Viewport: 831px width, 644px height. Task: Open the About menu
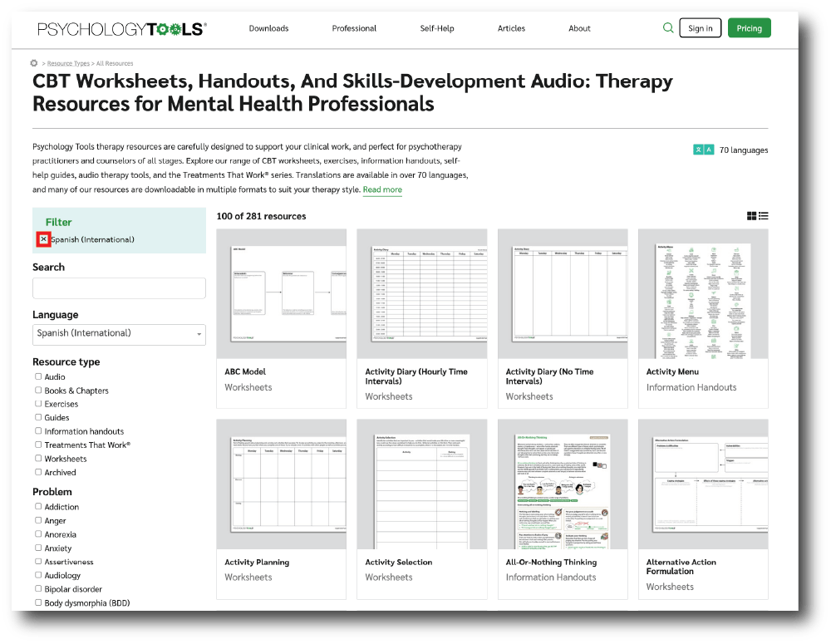tap(579, 28)
